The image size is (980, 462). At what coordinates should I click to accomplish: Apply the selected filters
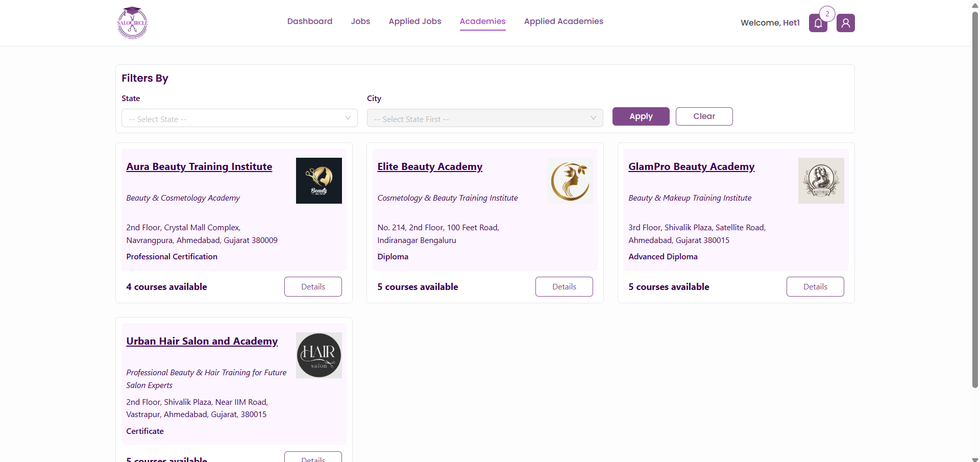pos(641,116)
